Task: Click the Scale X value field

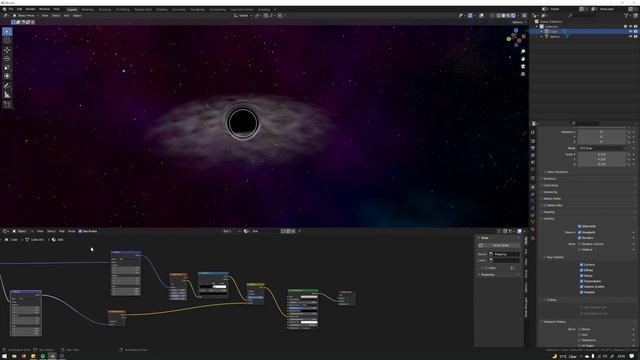Action: (602, 155)
